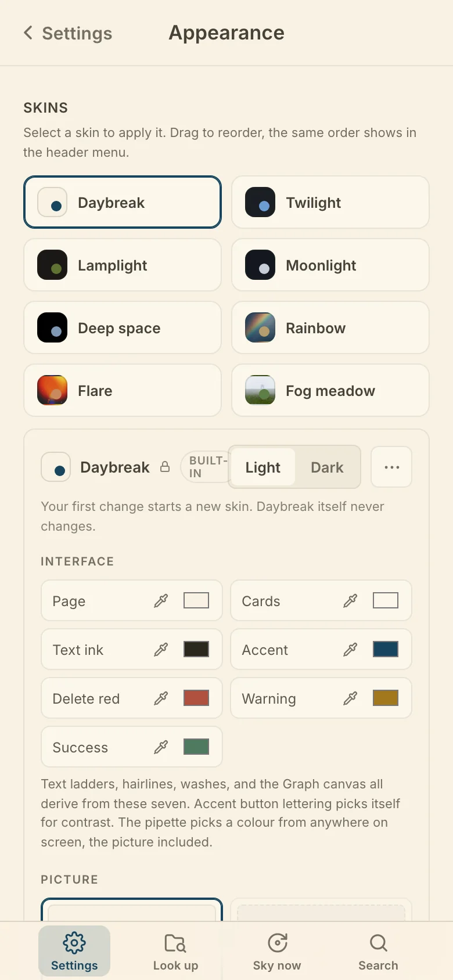Choose the Rainbow skin card
This screenshot has width=453, height=980.
click(330, 327)
